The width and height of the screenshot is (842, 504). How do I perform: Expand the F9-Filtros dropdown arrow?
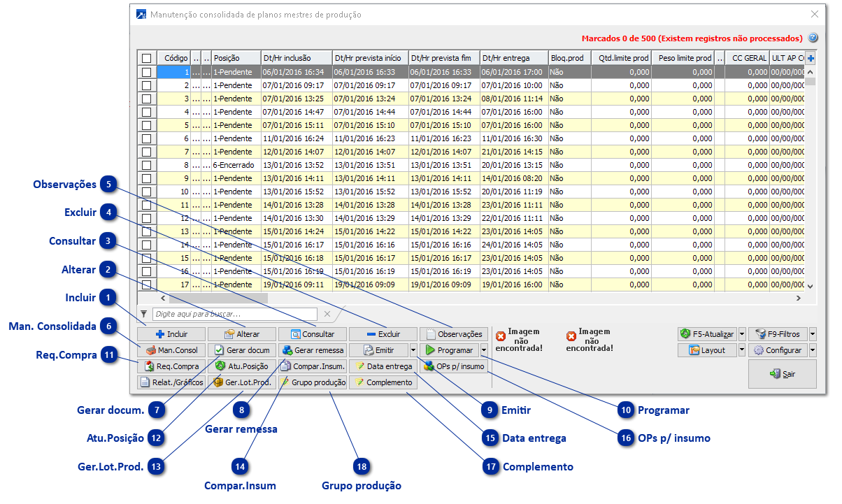813,334
